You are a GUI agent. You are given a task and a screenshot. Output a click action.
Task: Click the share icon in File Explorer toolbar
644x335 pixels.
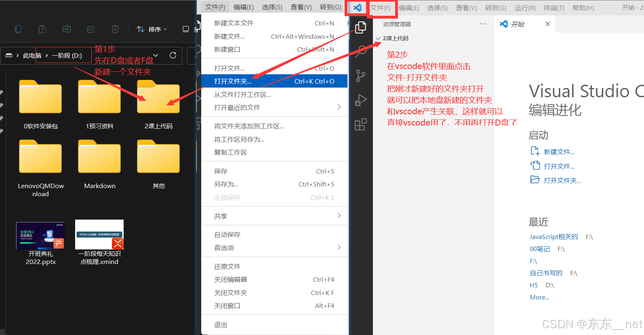coord(91,29)
